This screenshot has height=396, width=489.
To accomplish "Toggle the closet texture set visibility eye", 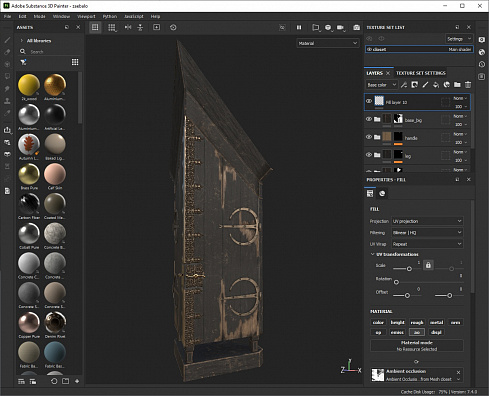I will pyautogui.click(x=369, y=49).
